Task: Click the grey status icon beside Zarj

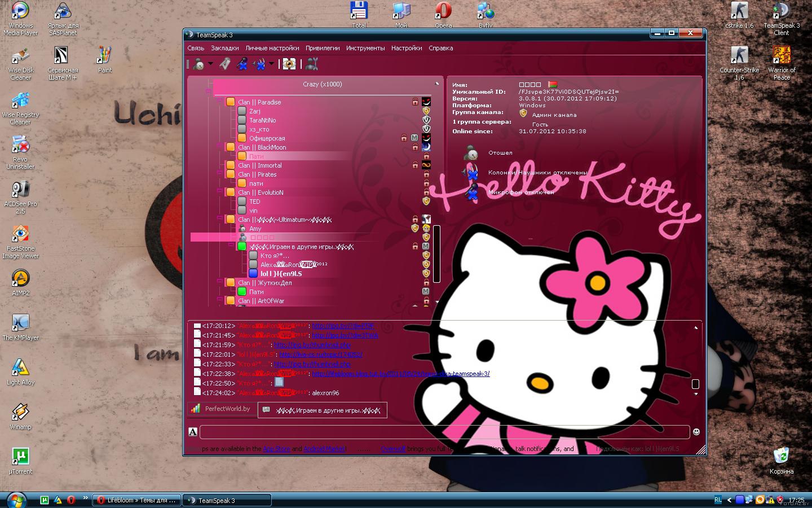Action: tap(242, 111)
